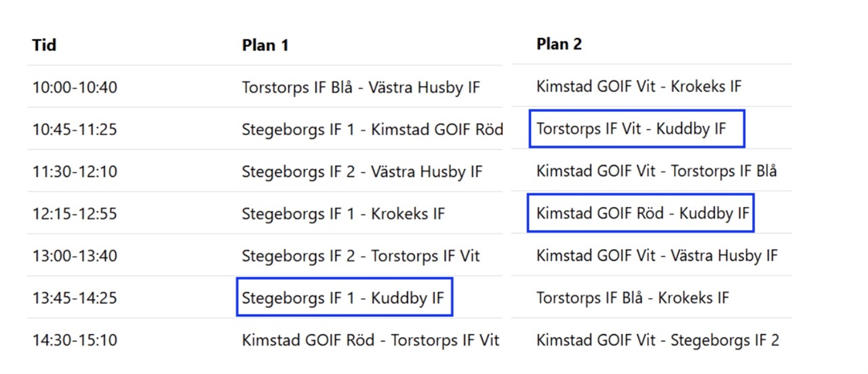
Task: Click highlighted Torstorps IF Vit - Kuddby IF
Action: pos(636,128)
